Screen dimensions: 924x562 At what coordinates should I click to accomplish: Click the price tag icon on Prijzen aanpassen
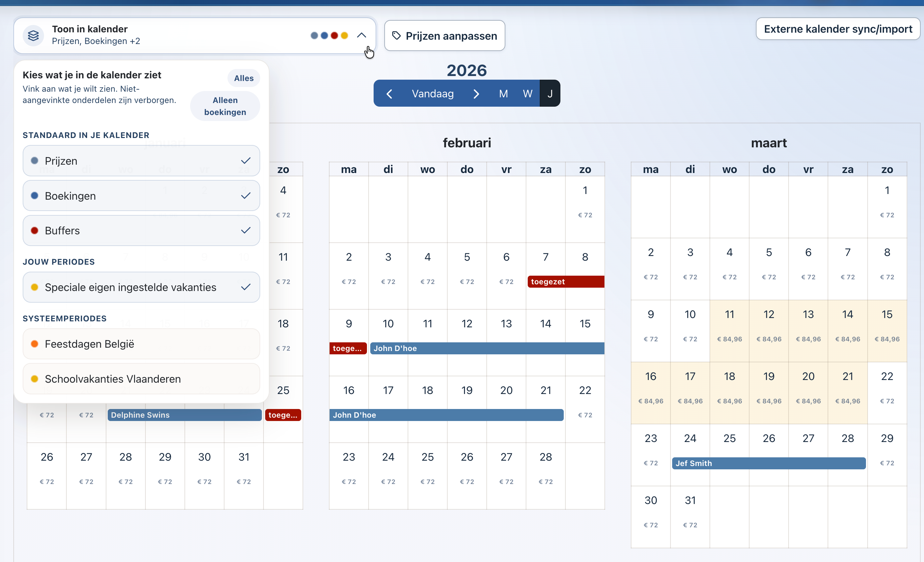(396, 36)
